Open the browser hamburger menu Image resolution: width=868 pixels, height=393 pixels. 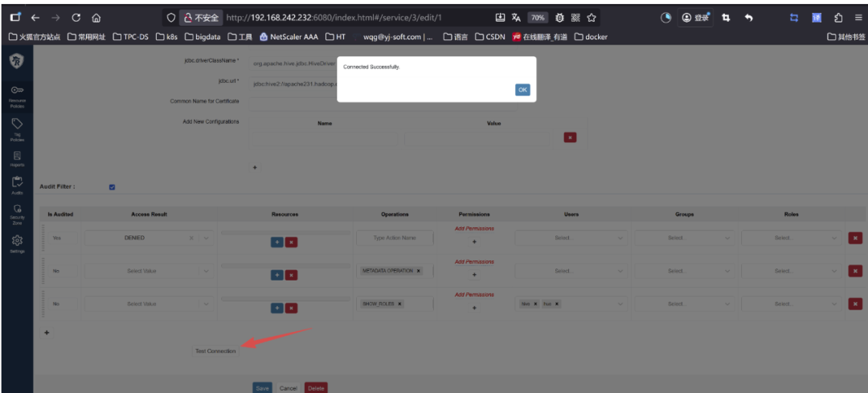click(858, 18)
